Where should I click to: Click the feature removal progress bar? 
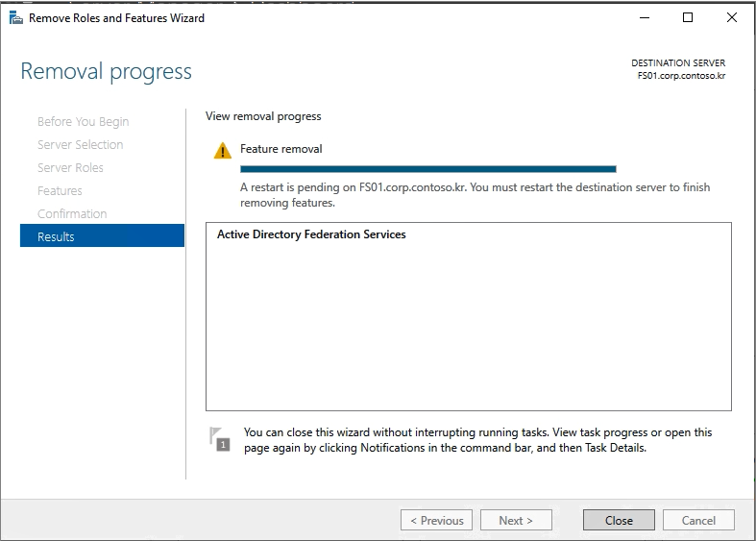tap(428, 169)
